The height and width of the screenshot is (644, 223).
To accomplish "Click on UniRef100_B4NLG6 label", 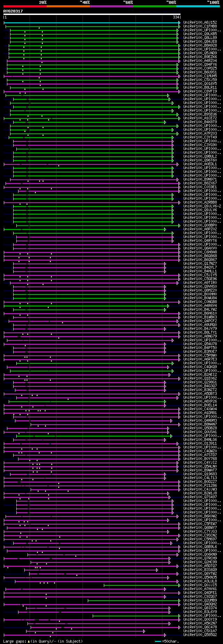I will click(x=200, y=439).
